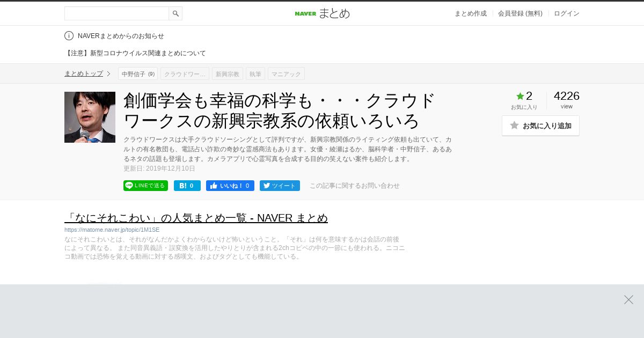Click the Hatena B! bookmark button
The image size is (644, 338).
(x=187, y=186)
